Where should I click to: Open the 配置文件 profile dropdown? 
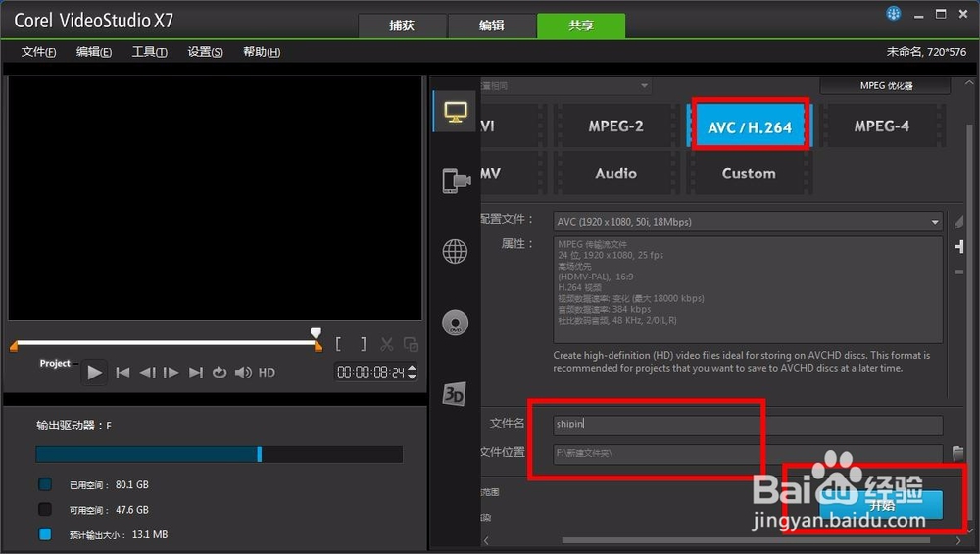coord(748,222)
